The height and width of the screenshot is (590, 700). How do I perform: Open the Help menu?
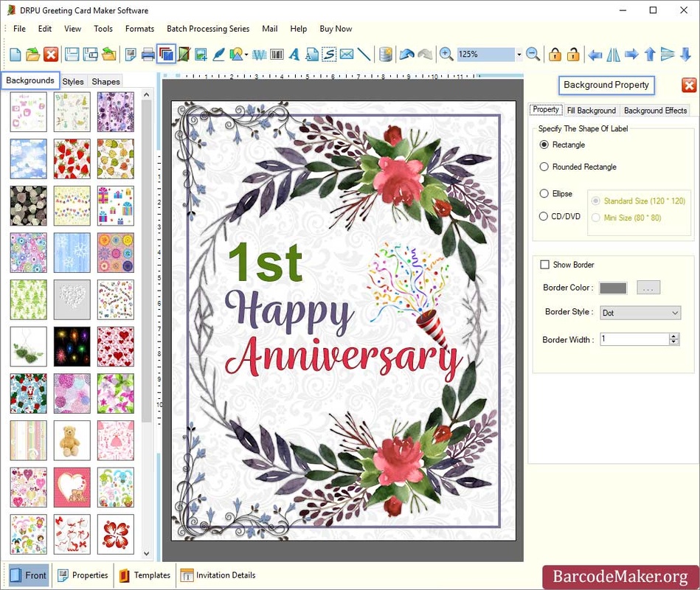click(x=298, y=29)
